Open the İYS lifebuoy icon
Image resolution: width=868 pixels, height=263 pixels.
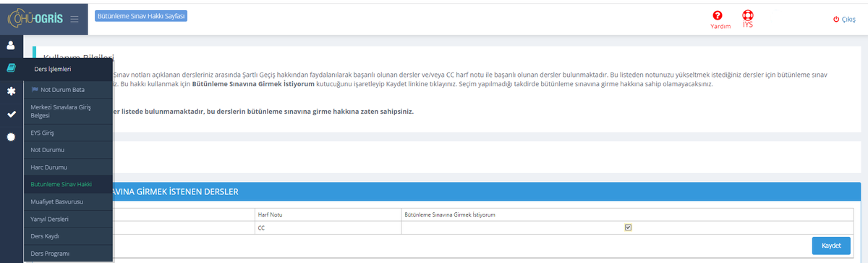tap(748, 19)
